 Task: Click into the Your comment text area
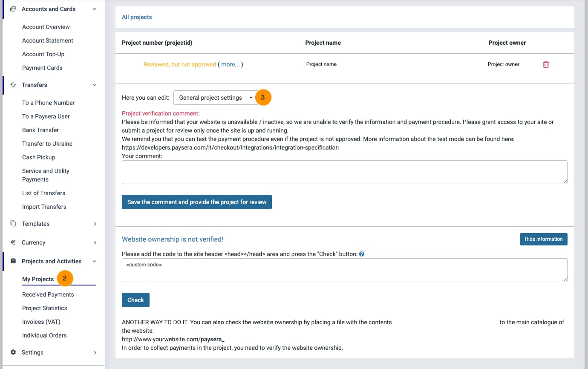[344, 172]
